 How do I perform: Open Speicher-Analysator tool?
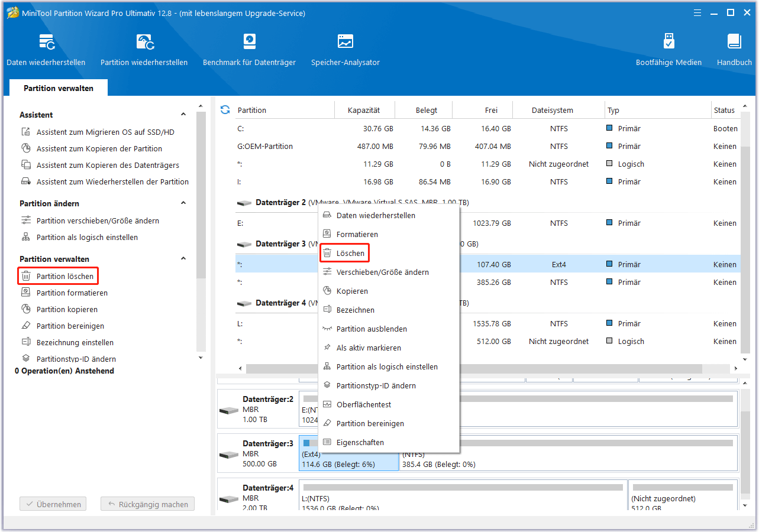point(345,50)
